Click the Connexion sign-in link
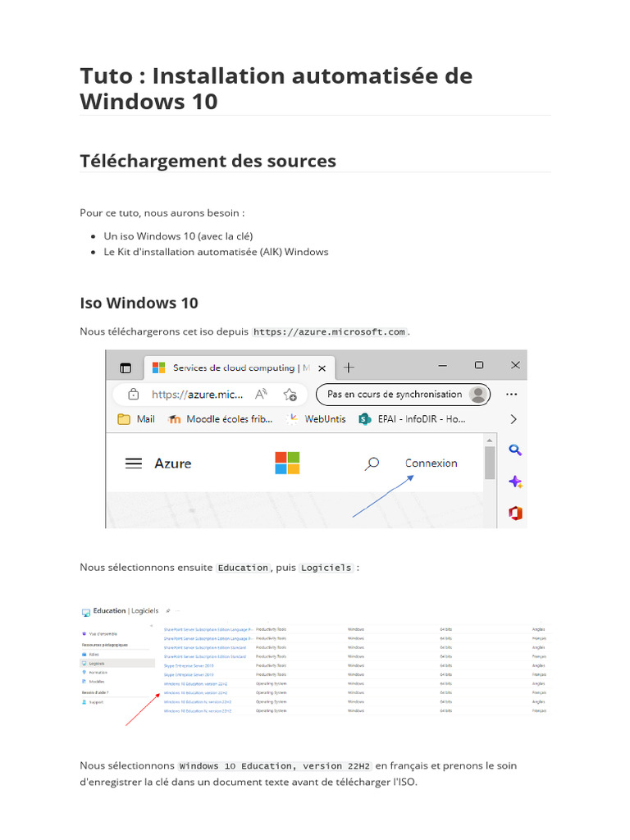Image resolution: width=630 pixels, height=840 pixels. tap(431, 463)
